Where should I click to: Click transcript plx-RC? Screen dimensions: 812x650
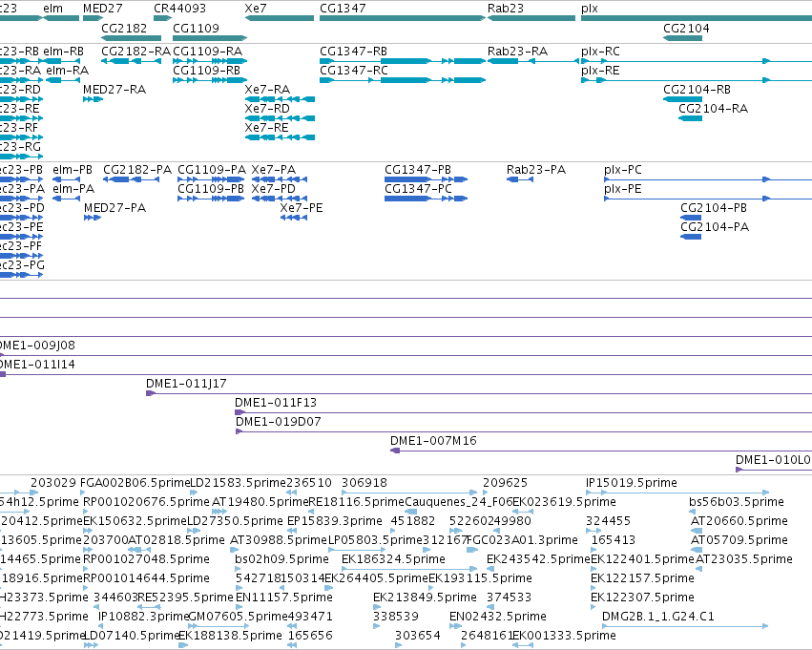pyautogui.click(x=697, y=61)
